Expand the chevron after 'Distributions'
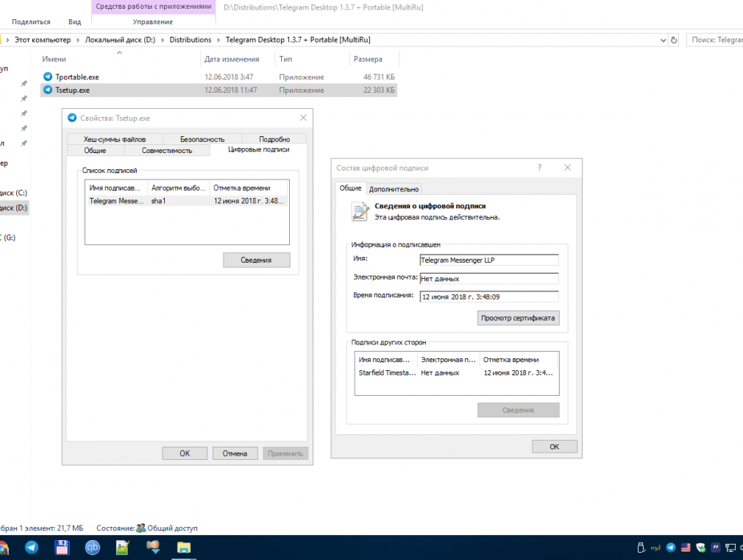The height and width of the screenshot is (560, 743). (x=218, y=40)
